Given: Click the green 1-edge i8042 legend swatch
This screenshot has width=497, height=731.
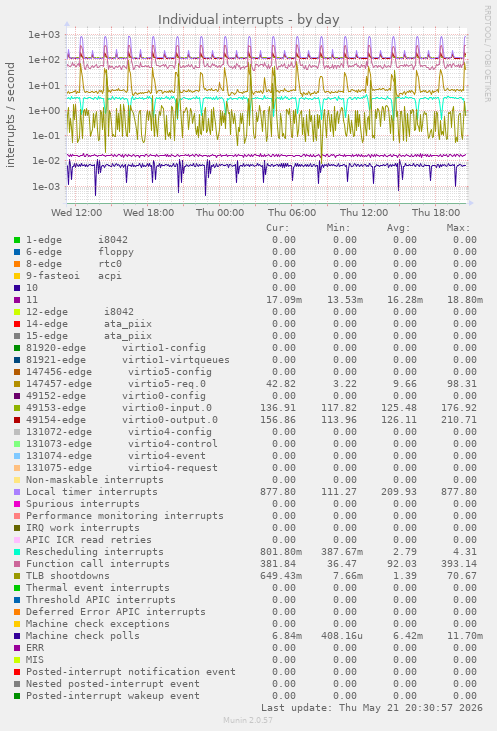Looking at the screenshot, I should click(17, 240).
